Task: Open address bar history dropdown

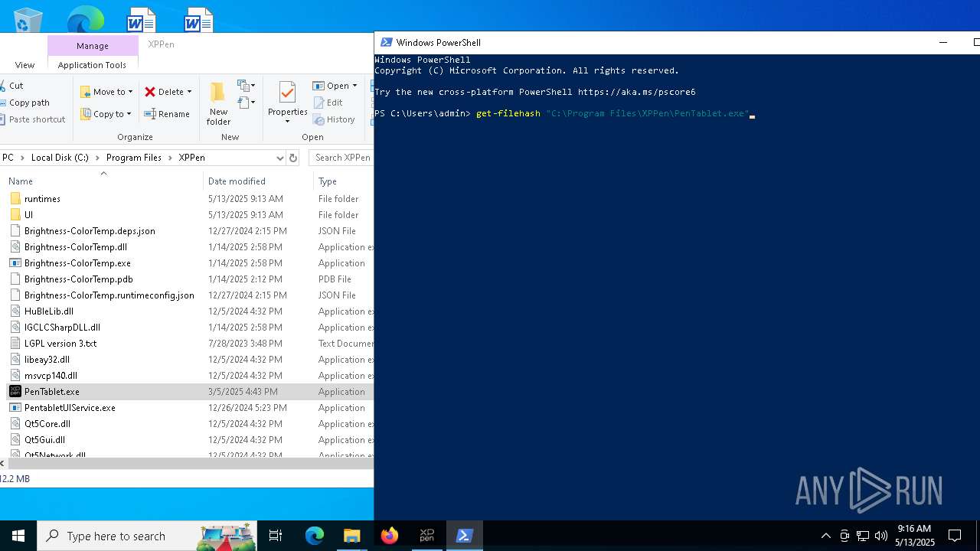Action: click(x=279, y=158)
